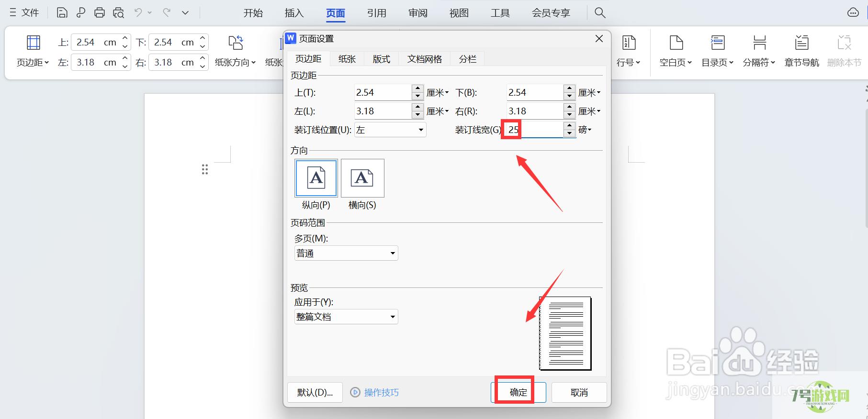868x419 pixels.
Task: Click the 确定 button
Action: click(x=519, y=392)
